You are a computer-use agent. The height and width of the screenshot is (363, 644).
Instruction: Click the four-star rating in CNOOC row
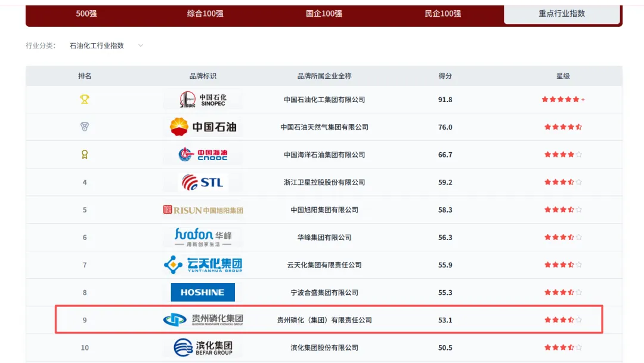tap(563, 154)
